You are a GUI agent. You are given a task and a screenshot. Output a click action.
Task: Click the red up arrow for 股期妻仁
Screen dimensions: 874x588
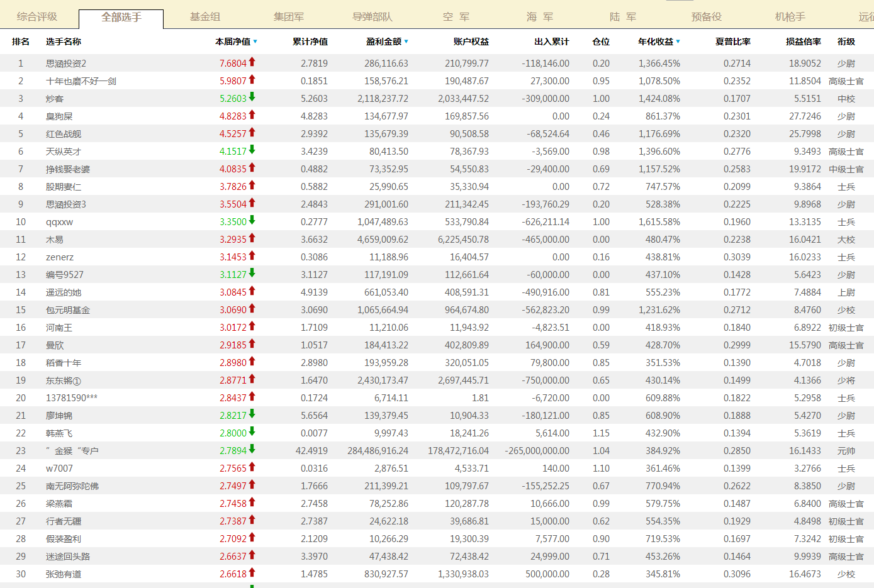(x=252, y=185)
